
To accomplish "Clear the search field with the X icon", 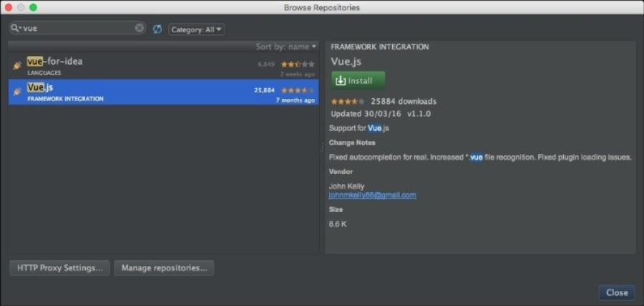I will [x=140, y=29].
